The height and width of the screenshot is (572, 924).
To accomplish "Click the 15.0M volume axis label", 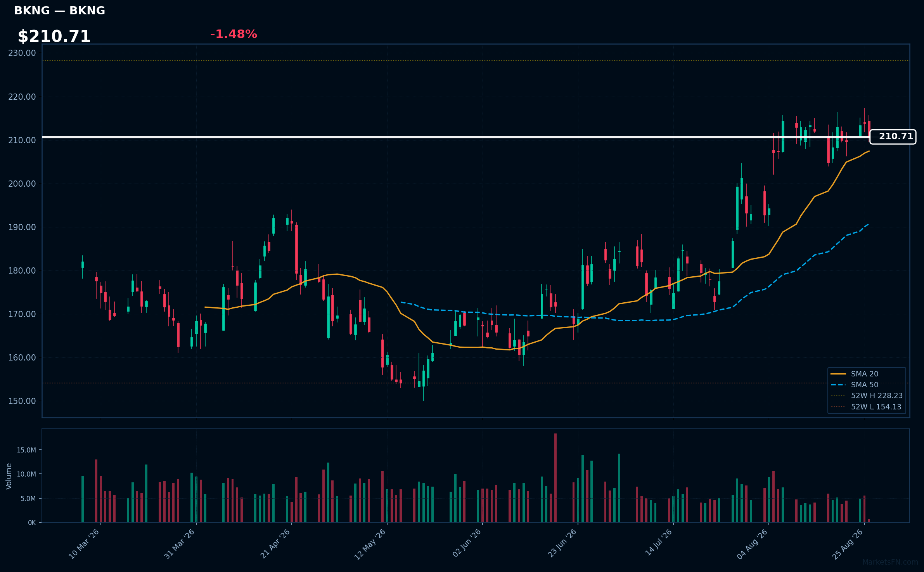I will pos(26,450).
